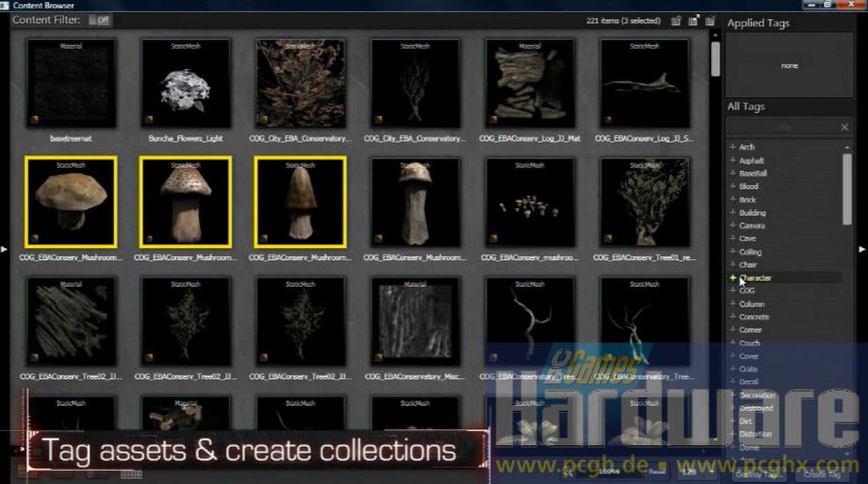Select the Destroyed tag label
This screenshot has height=484, width=868.
click(756, 409)
